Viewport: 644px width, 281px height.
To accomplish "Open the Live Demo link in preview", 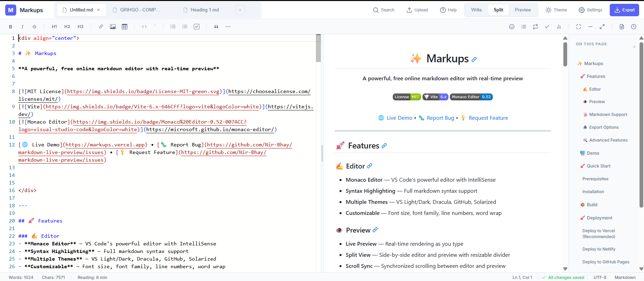I will (x=399, y=118).
